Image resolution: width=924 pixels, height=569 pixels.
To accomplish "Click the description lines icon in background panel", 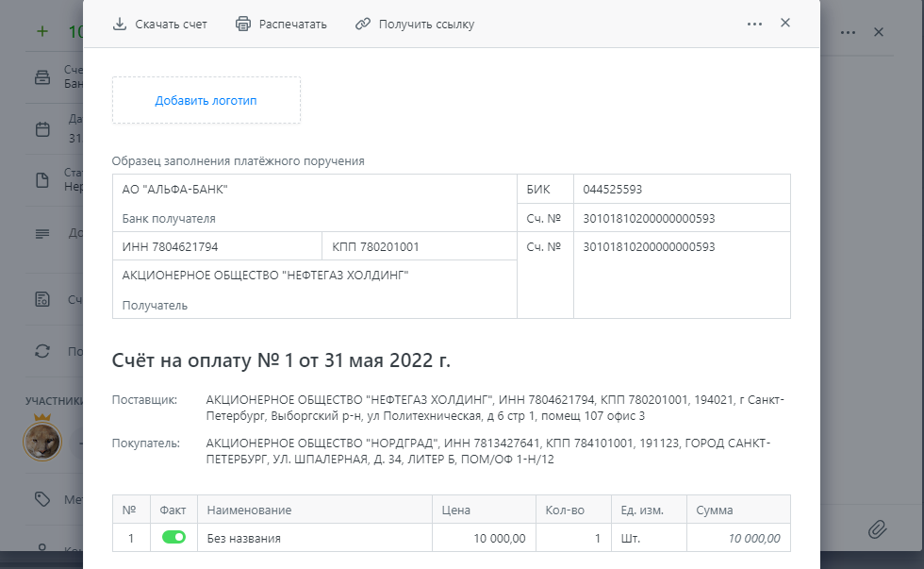I will coord(42,234).
